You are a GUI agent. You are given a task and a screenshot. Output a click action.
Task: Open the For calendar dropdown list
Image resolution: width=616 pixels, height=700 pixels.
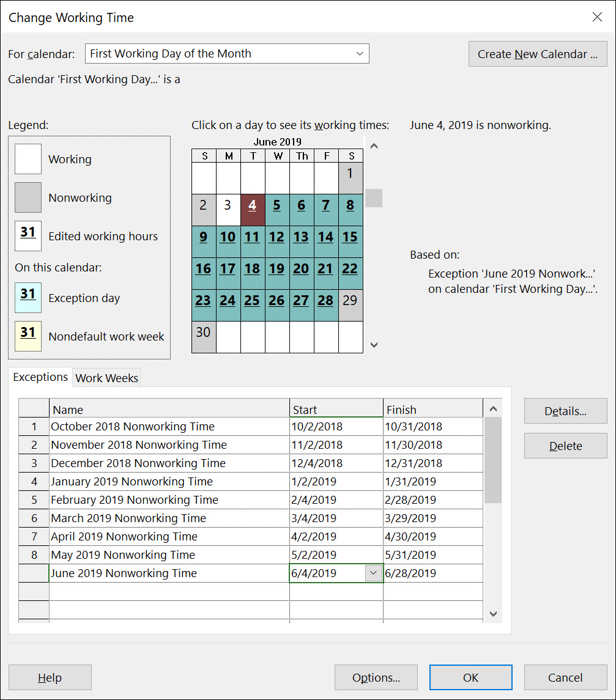point(360,54)
